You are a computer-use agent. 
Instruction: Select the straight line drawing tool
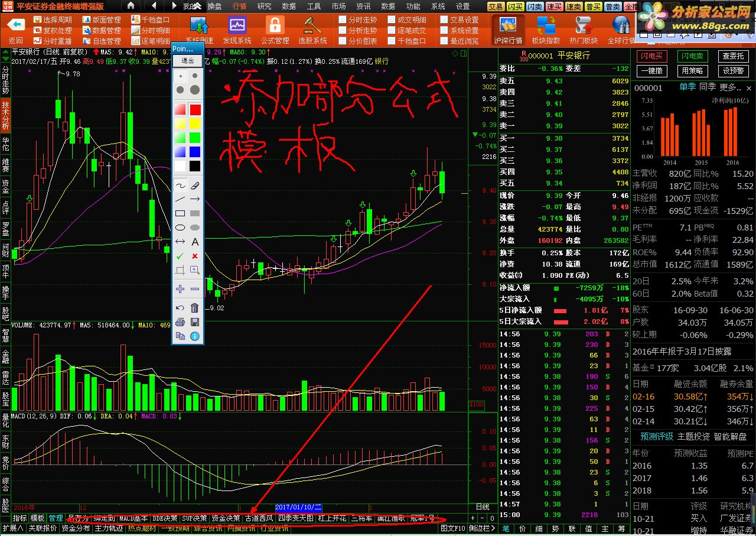pyautogui.click(x=181, y=200)
